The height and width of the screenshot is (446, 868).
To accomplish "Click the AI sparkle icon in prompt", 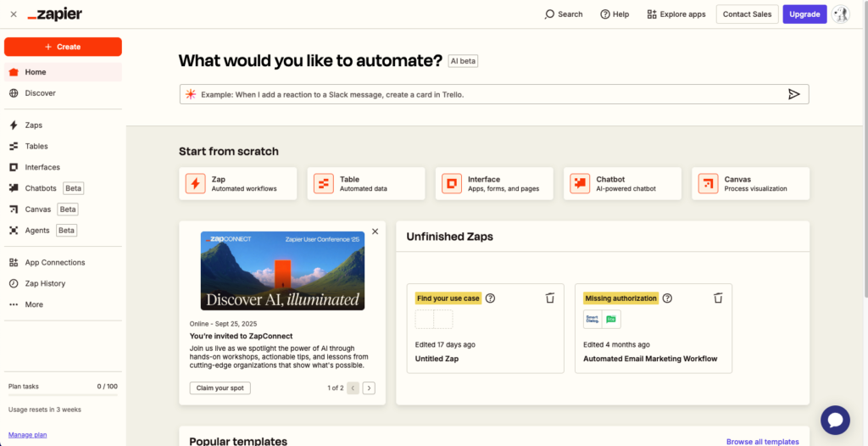I will point(191,94).
